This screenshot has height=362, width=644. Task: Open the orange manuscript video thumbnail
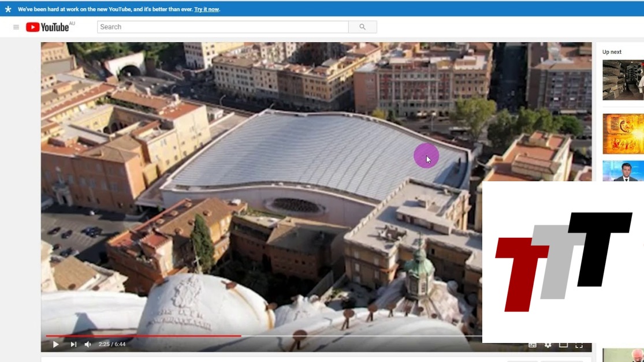(623, 133)
